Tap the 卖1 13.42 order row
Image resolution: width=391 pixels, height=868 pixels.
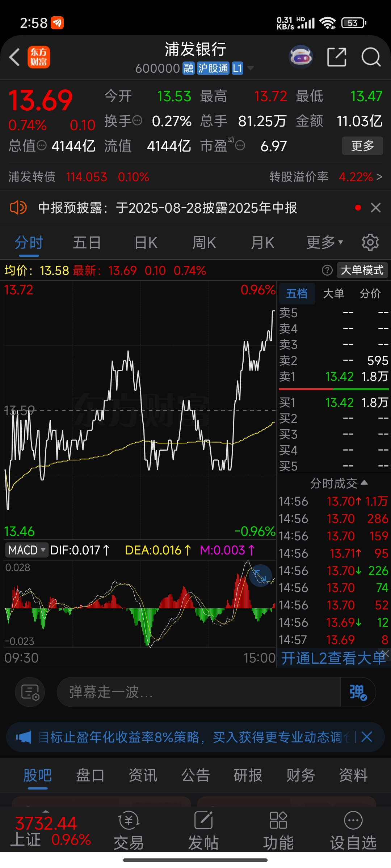pyautogui.click(x=333, y=376)
